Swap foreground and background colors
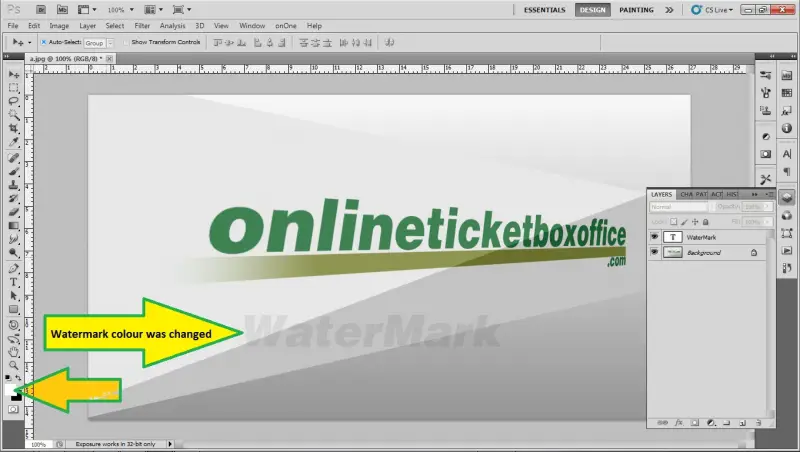Screen dimensions: 800x452 pyautogui.click(x=18, y=378)
